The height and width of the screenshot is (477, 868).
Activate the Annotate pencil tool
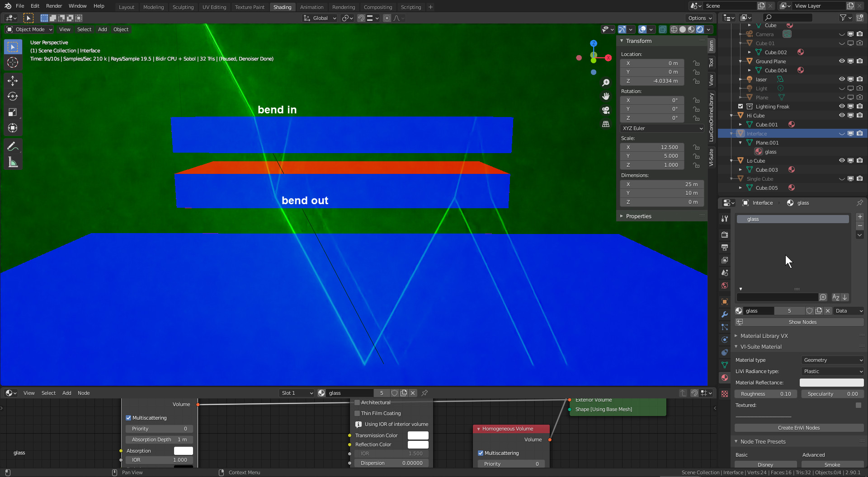point(13,147)
